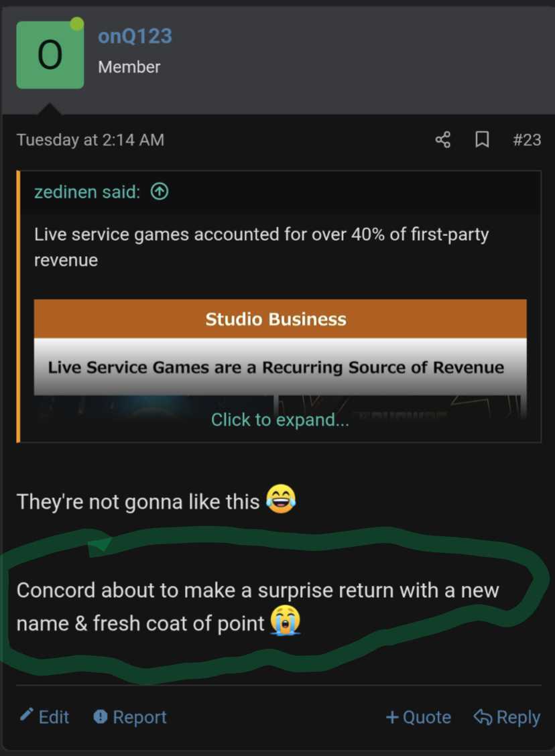Click the 'zedinen said:' quote header link
555x756 pixels.
tap(87, 192)
